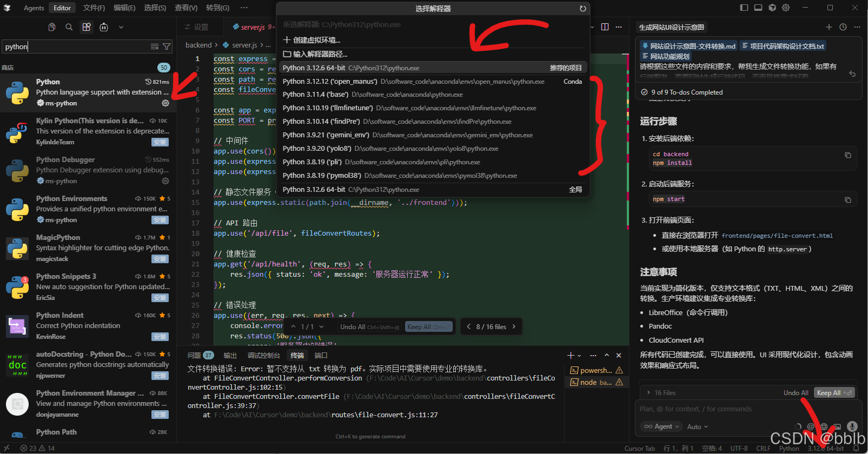The width and height of the screenshot is (868, 454).
Task: Select Python 3.11.4 base interpreter
Action: [x=433, y=95]
